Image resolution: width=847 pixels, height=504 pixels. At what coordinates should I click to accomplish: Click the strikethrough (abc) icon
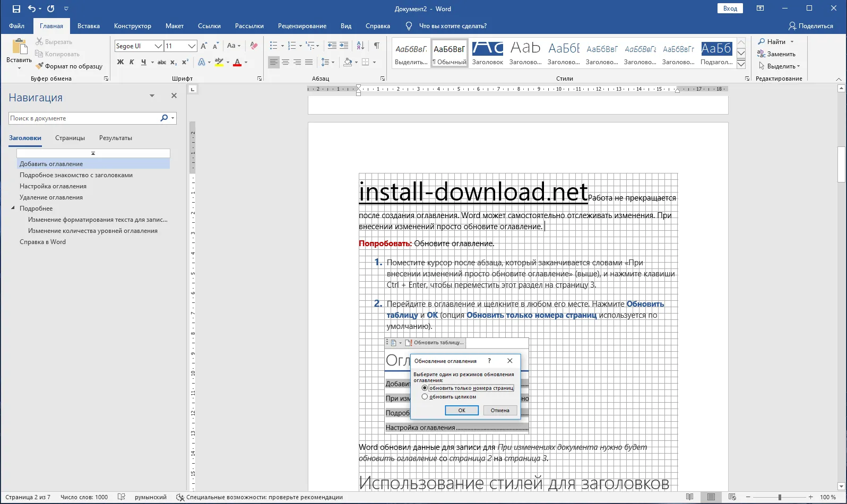click(162, 62)
